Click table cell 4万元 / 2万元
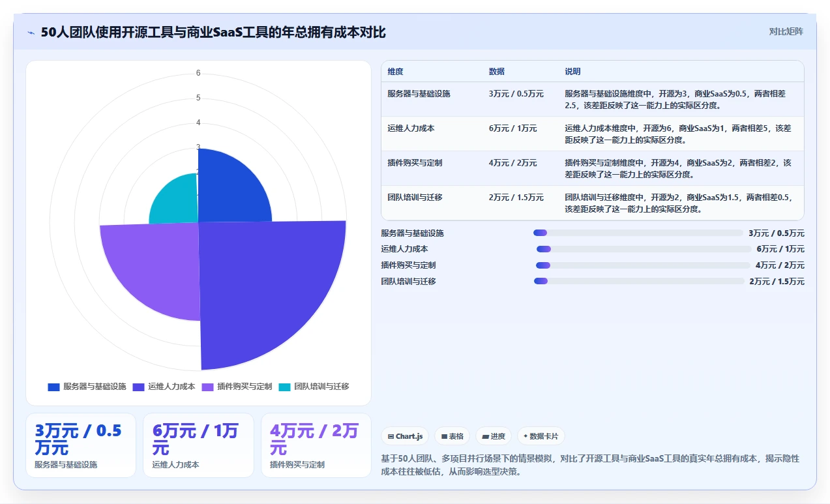The width and height of the screenshot is (830, 504). (513, 163)
